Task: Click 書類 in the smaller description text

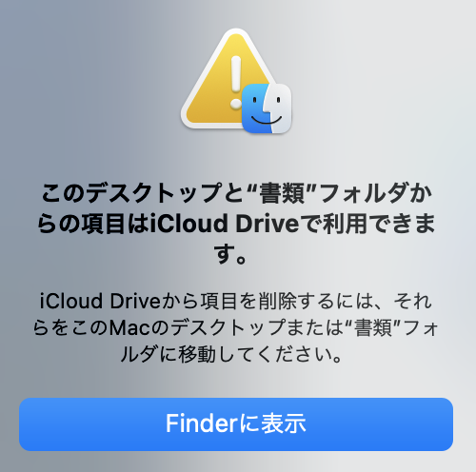Action: [373, 328]
